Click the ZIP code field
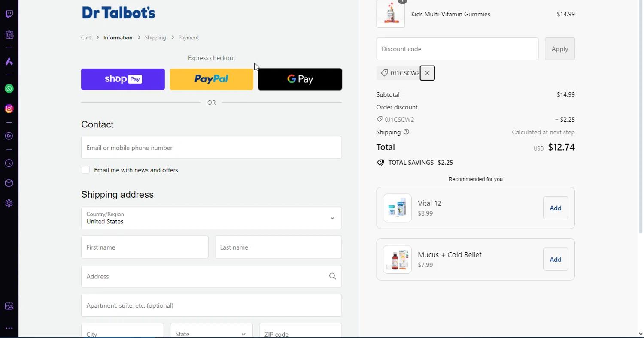 pos(301,331)
